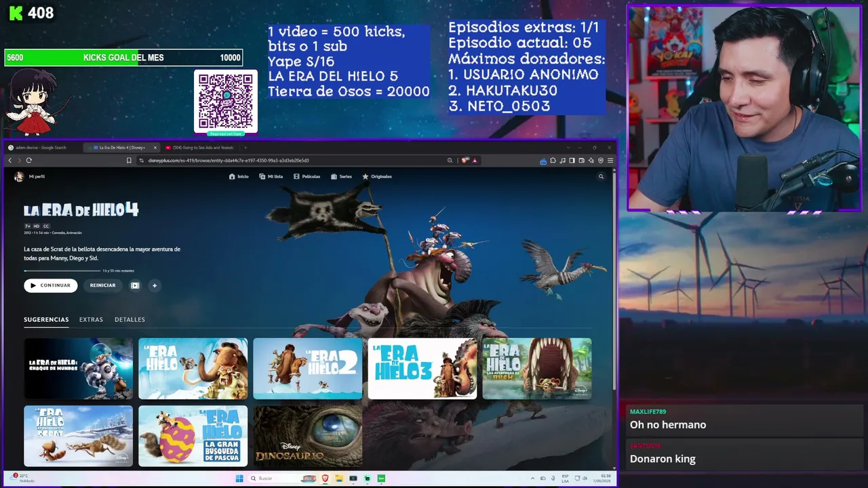Click the ESP LAA language indicator
Image resolution: width=868 pixels, height=488 pixels.
pyautogui.click(x=565, y=479)
